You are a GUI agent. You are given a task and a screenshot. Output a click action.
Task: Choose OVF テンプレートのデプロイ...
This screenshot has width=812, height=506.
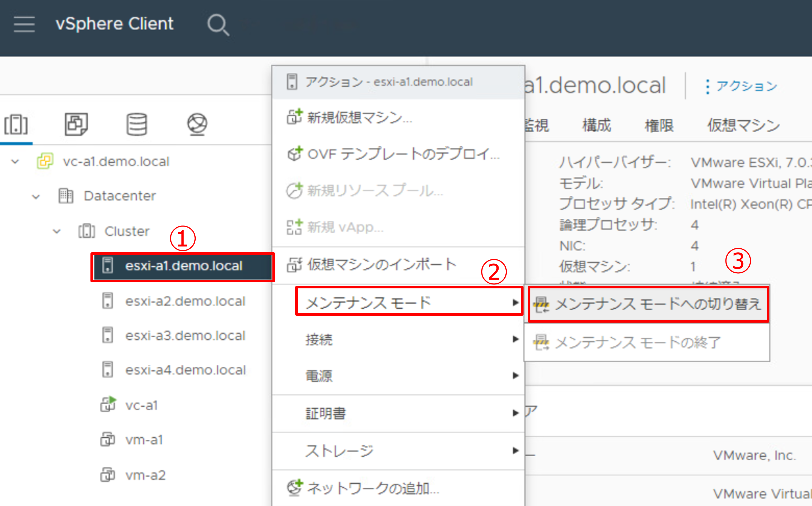398,154
